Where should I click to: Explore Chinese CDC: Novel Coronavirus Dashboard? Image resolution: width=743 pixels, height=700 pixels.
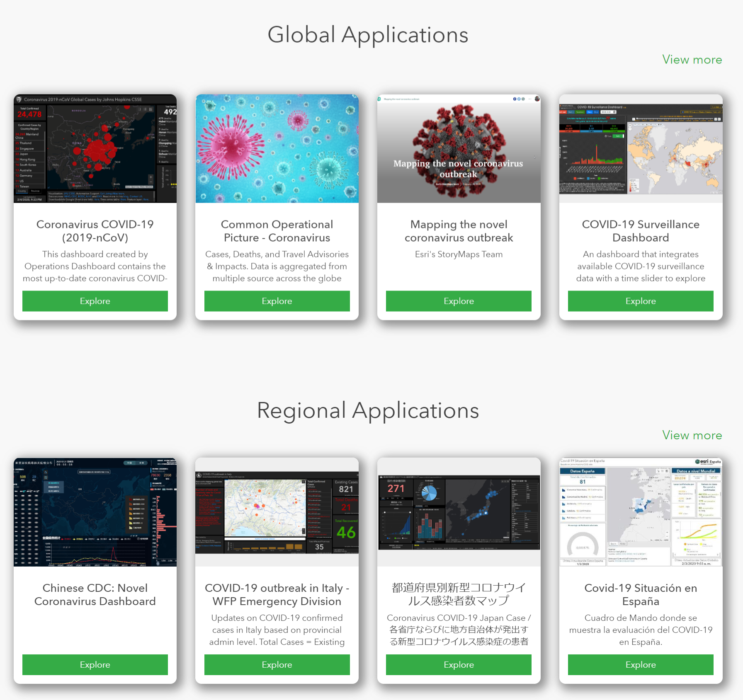pyautogui.click(x=95, y=665)
